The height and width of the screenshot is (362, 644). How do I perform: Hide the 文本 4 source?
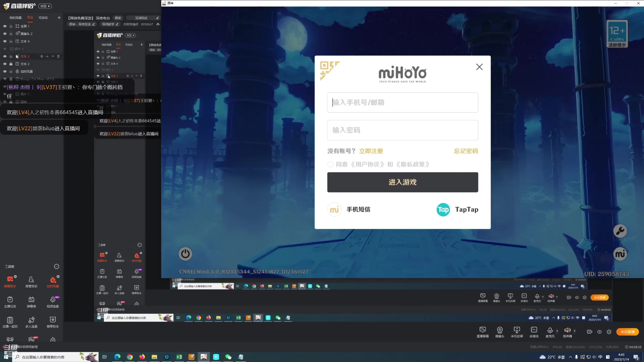(5, 41)
